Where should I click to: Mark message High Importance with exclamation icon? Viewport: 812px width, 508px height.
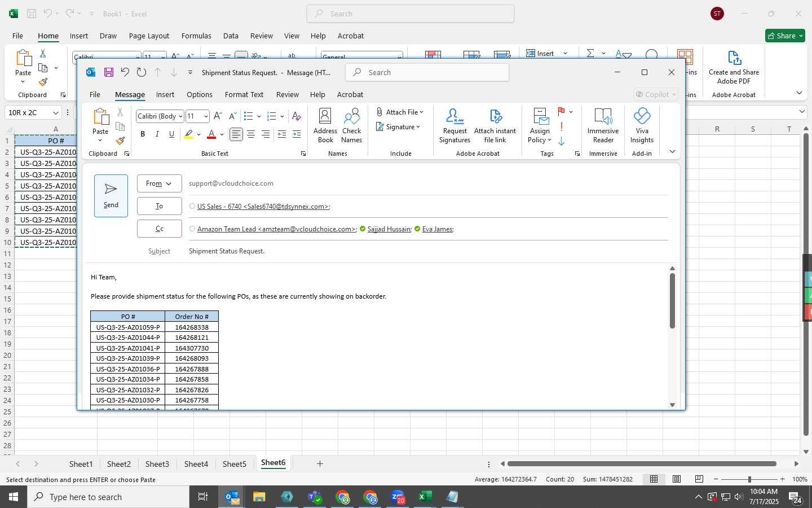pyautogui.click(x=562, y=126)
